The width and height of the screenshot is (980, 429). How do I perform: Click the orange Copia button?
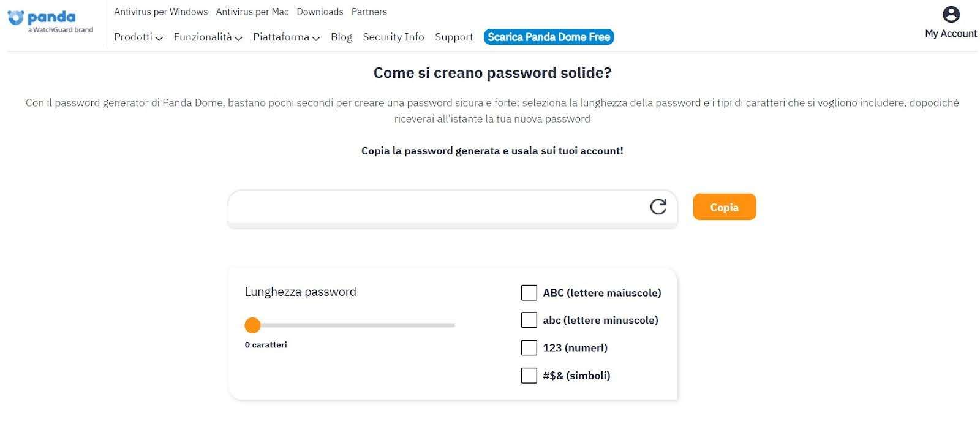(724, 207)
